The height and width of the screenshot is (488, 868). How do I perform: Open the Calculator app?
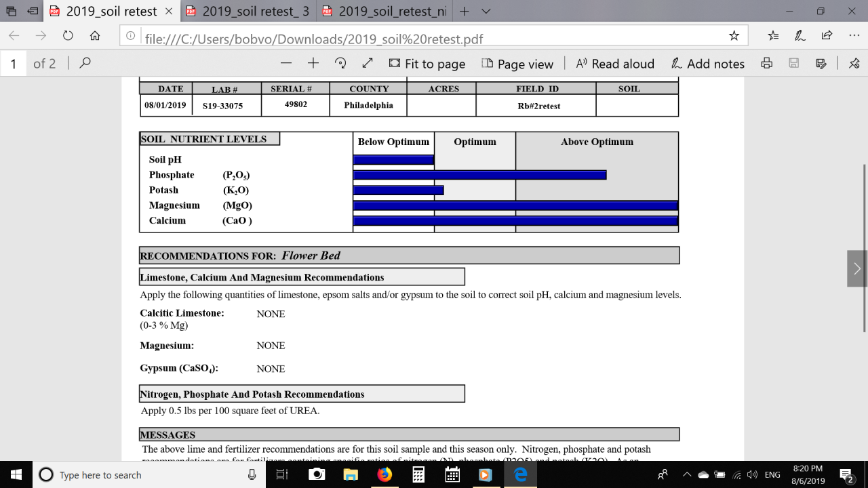tap(418, 475)
